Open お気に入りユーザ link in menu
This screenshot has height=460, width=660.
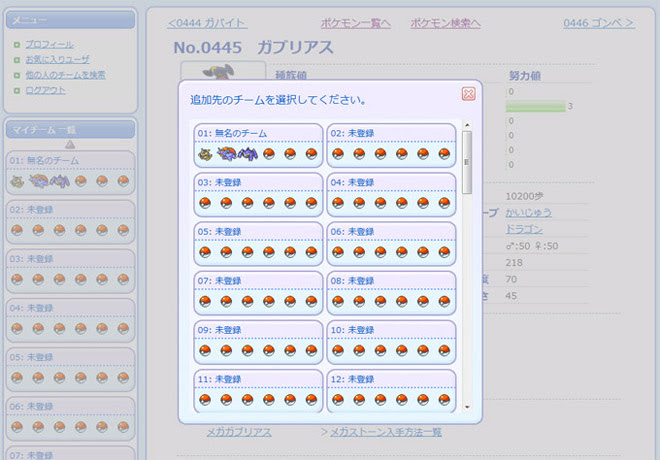tap(57, 59)
